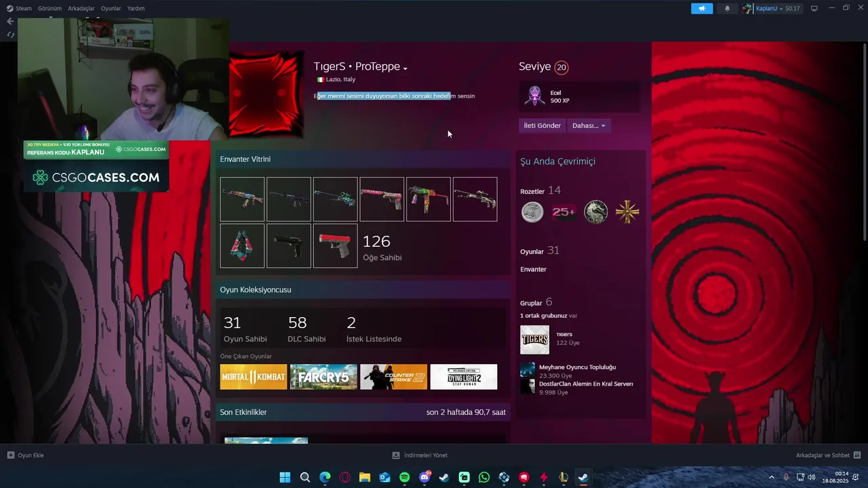Click the Gruplar 6 link

[536, 302]
